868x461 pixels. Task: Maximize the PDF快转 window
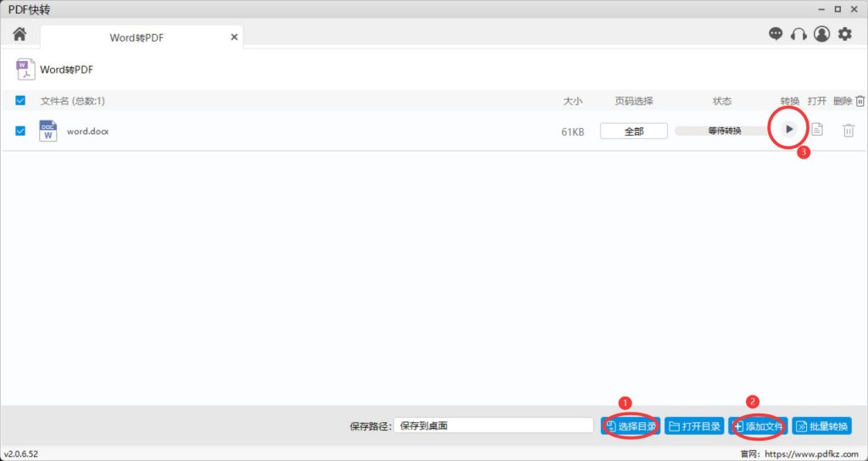tap(838, 8)
